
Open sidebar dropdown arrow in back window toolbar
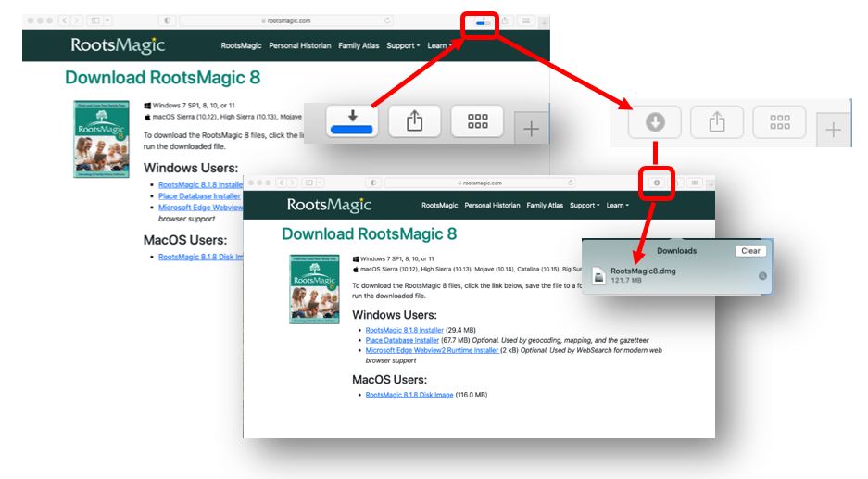coord(107,20)
